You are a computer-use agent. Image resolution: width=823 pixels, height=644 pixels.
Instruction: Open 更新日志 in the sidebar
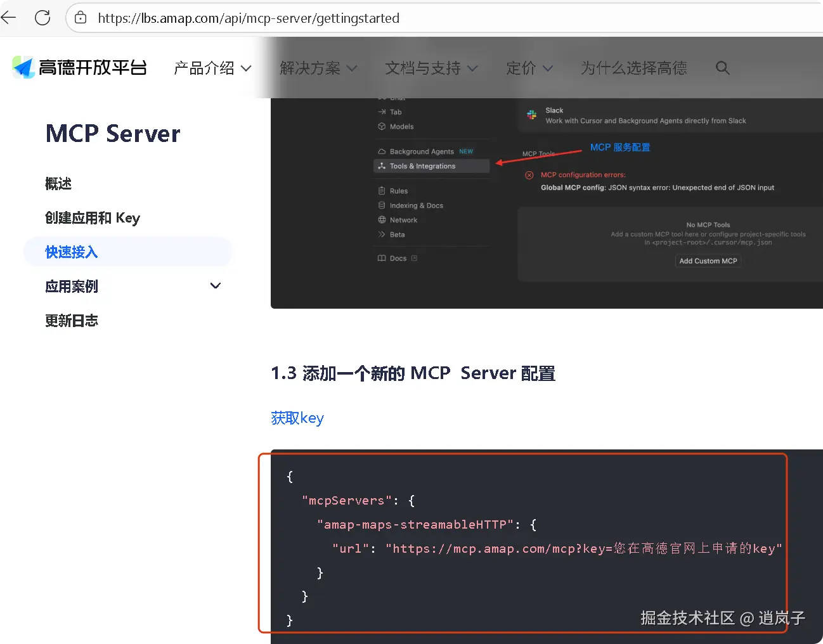[x=72, y=321]
